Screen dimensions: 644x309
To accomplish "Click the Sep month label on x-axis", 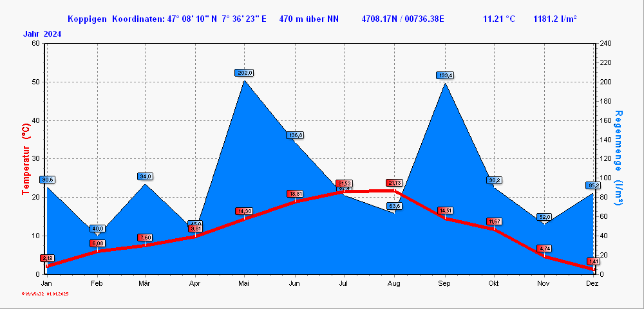I will [444, 283].
